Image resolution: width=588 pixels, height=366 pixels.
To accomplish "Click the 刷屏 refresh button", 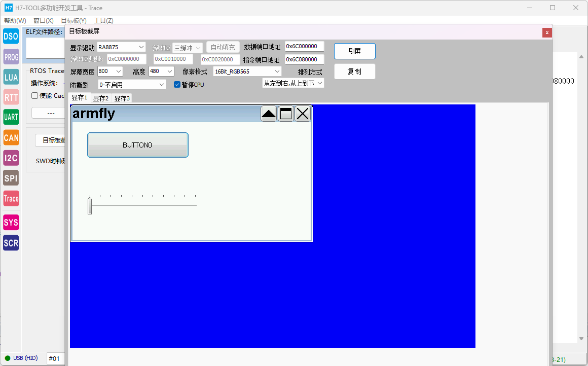I will (354, 51).
